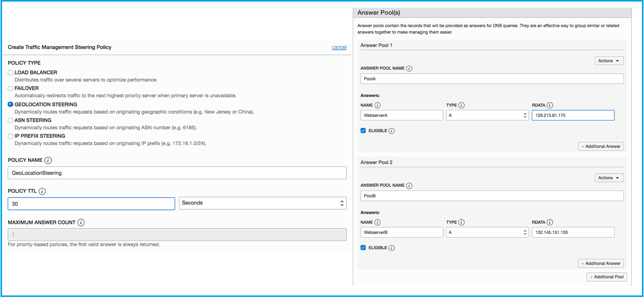Screen dimensions: 644x298
Task: Click info icon for Pool 1 ANSWER POOL NAME
Action: (x=410, y=68)
